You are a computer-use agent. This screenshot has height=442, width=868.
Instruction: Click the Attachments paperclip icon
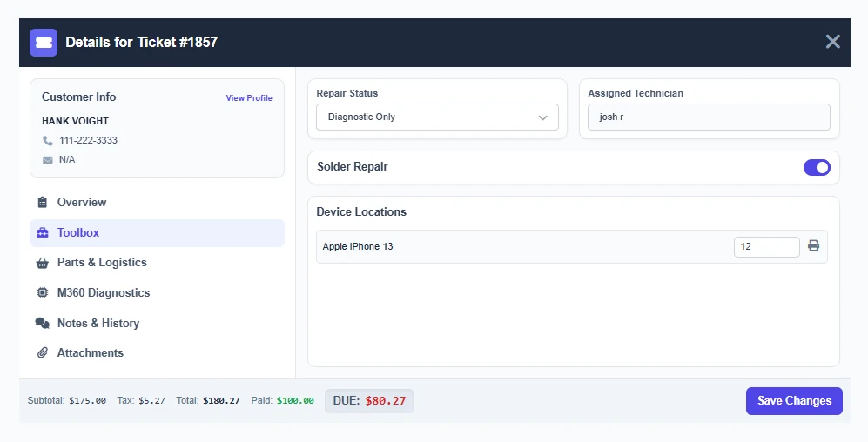43,353
